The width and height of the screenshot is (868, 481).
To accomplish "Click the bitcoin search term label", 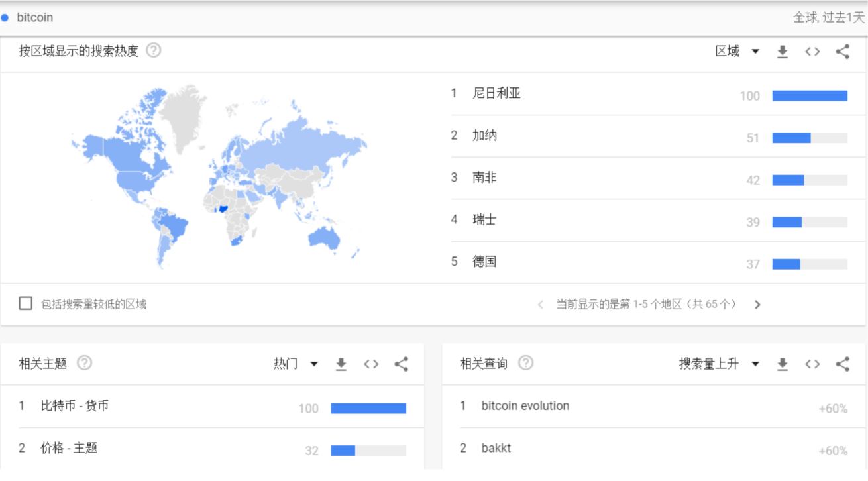I will click(x=35, y=18).
